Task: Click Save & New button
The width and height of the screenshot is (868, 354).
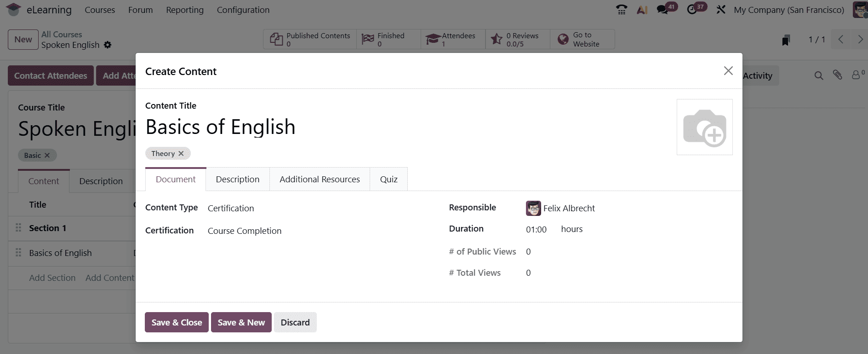Action: pos(241,322)
